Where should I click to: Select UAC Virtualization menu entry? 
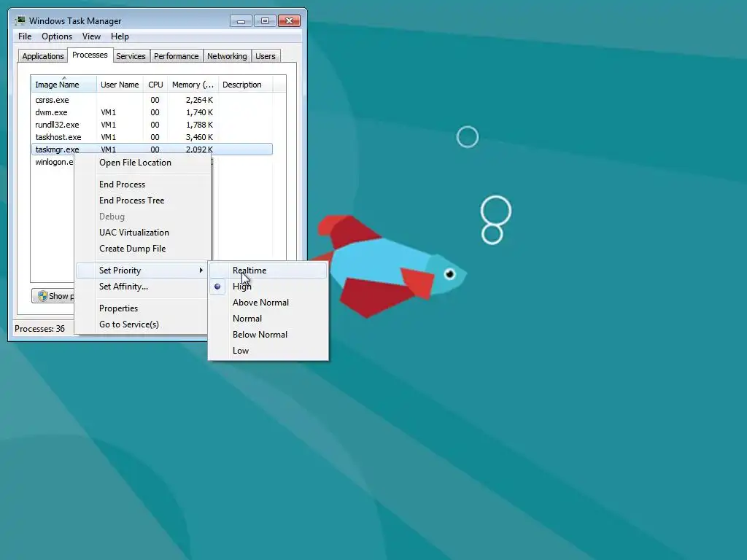(x=142, y=233)
